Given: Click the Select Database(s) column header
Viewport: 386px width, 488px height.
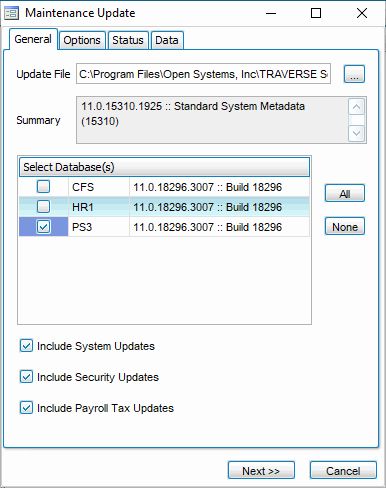Looking at the screenshot, I should pyautogui.click(x=164, y=167).
